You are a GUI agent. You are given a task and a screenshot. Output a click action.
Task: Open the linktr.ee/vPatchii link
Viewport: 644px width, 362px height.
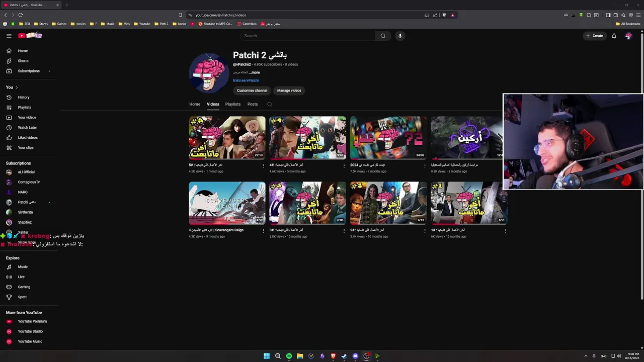point(246,80)
